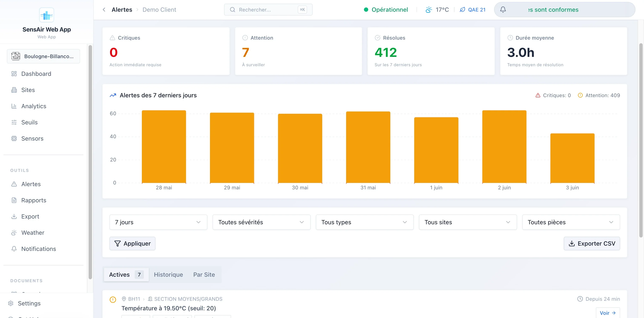
Task: Click the Durée moyenne clock icon
Action: tap(510, 38)
